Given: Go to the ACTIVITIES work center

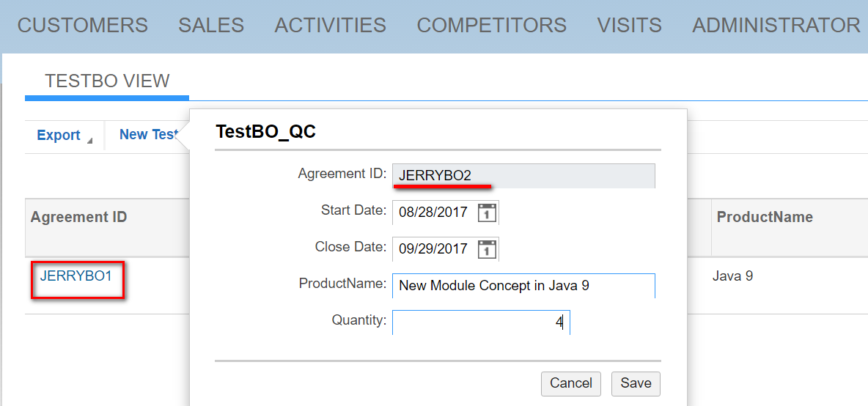Looking at the screenshot, I should click(331, 26).
